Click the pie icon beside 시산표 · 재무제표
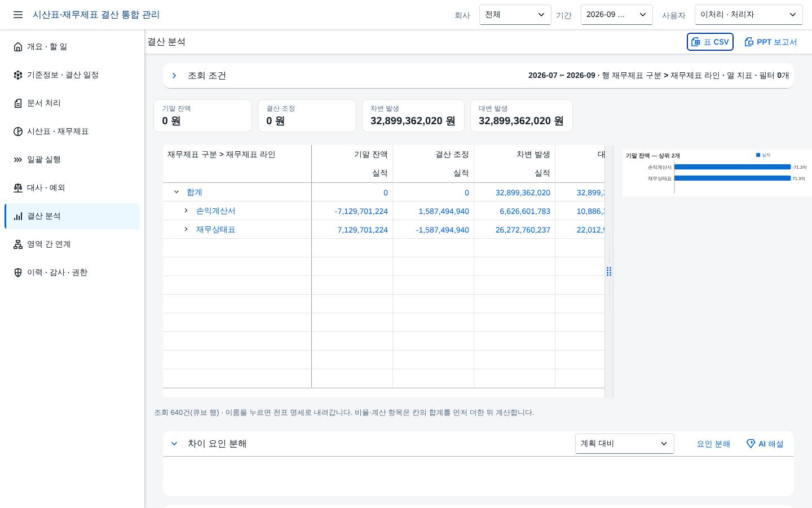 [18, 132]
